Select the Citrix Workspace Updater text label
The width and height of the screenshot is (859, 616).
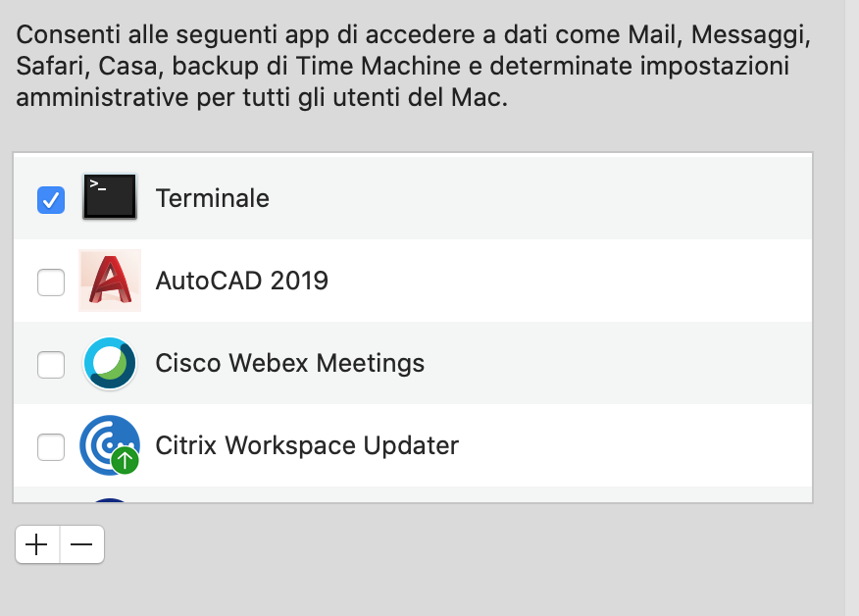[307, 445]
